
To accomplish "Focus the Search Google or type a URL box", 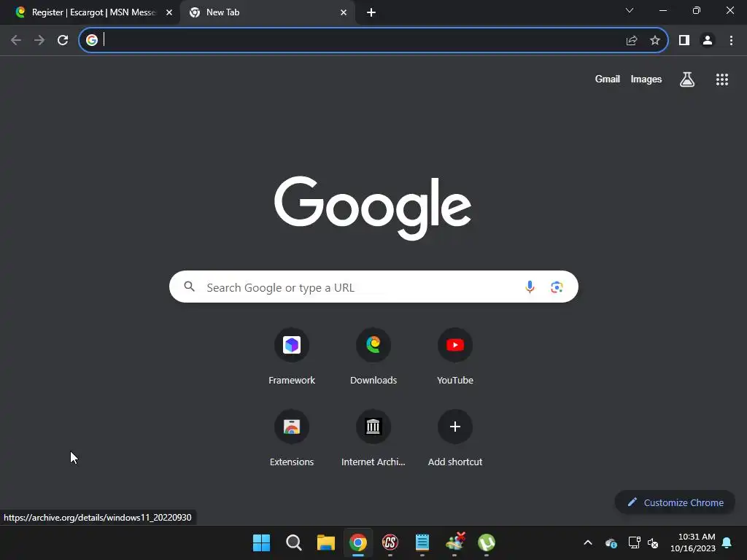I will 373,287.
